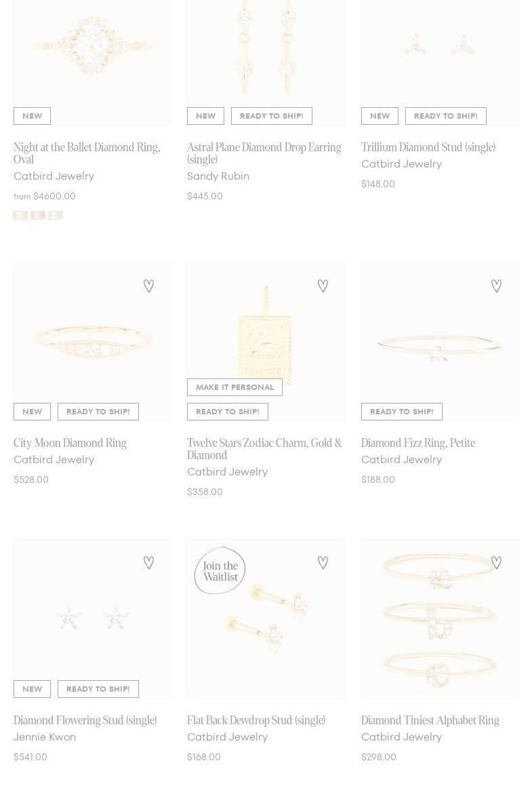
Task: Wishlist the Diamond Tiniest Alphabet Ring
Action: click(x=496, y=563)
